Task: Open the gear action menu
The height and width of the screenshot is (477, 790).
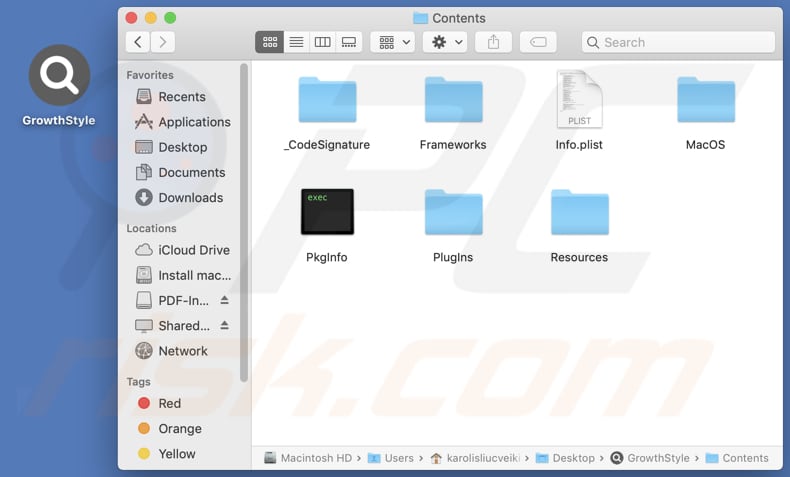Action: coord(445,42)
